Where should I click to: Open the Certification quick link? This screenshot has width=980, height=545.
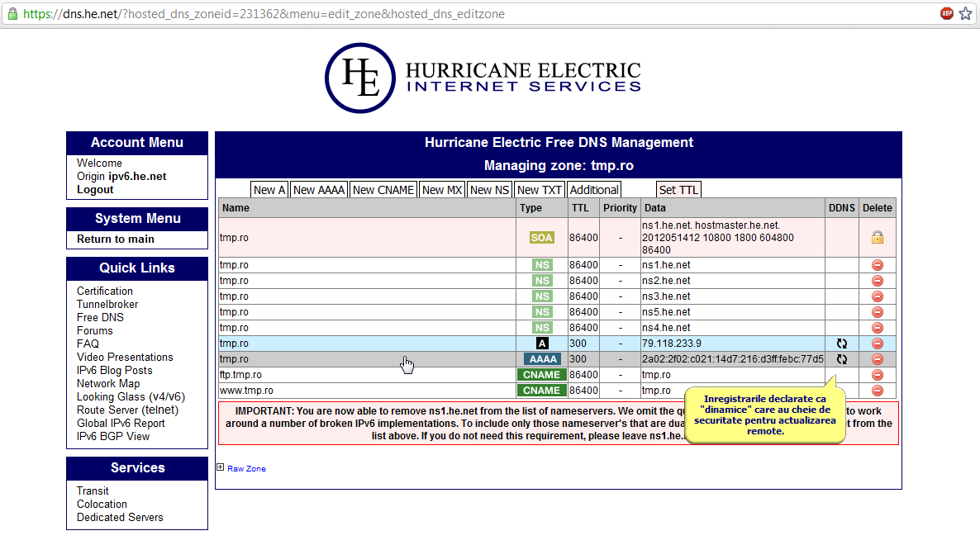pos(104,291)
